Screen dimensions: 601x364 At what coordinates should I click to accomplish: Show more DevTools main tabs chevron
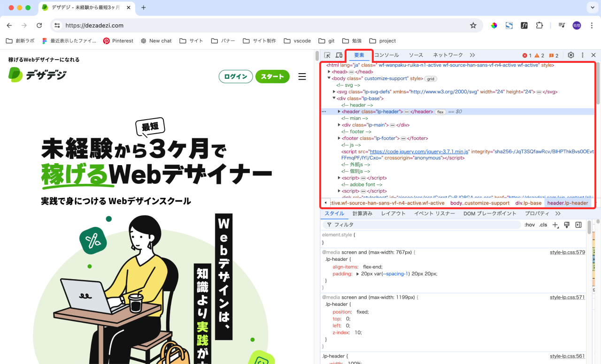point(472,55)
